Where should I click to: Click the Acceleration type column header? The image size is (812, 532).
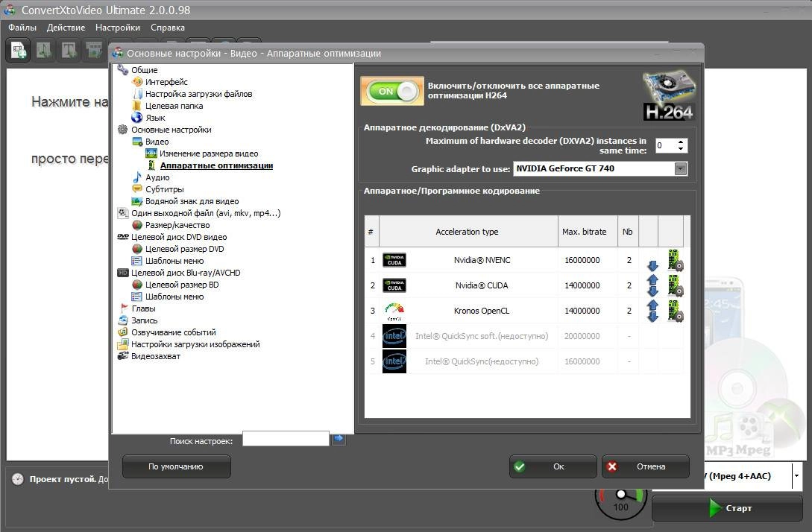469,231
